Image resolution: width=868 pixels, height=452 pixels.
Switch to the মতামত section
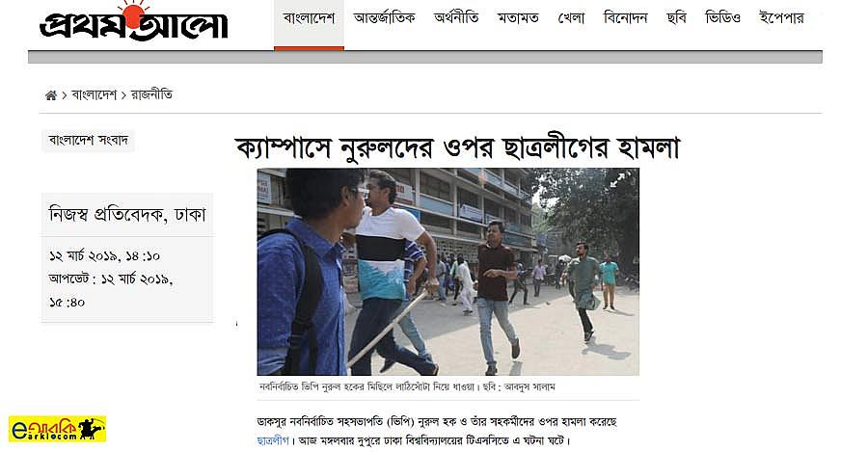coord(518,19)
